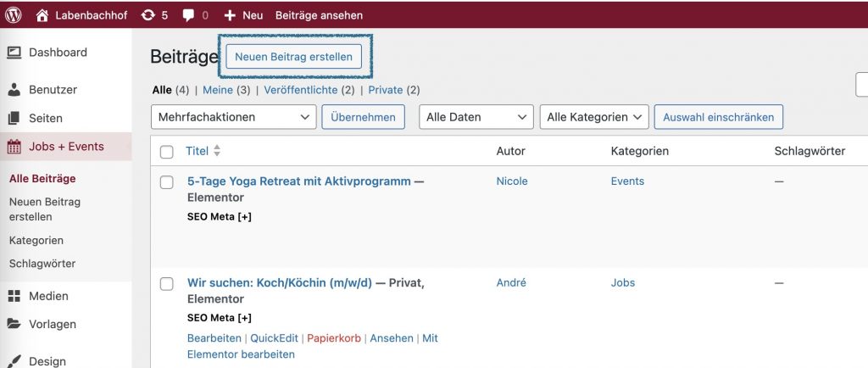
Task: Tick the select-all checkbox beside Titel
Action: (x=167, y=152)
